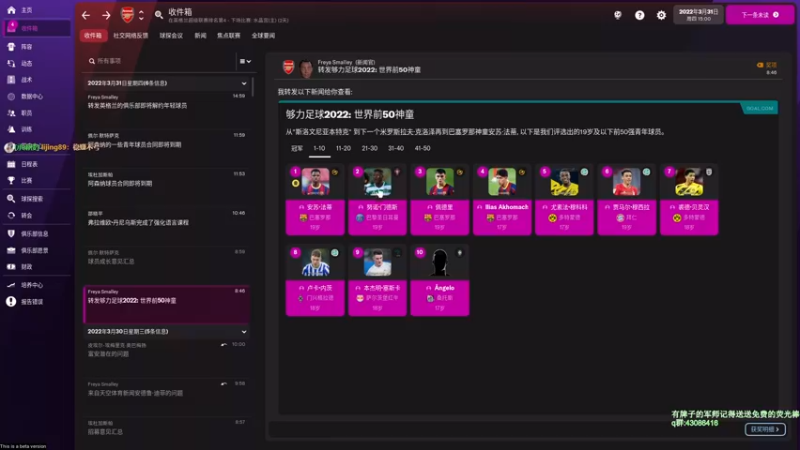Open the 战术 Tactics sidebar icon

(11, 80)
